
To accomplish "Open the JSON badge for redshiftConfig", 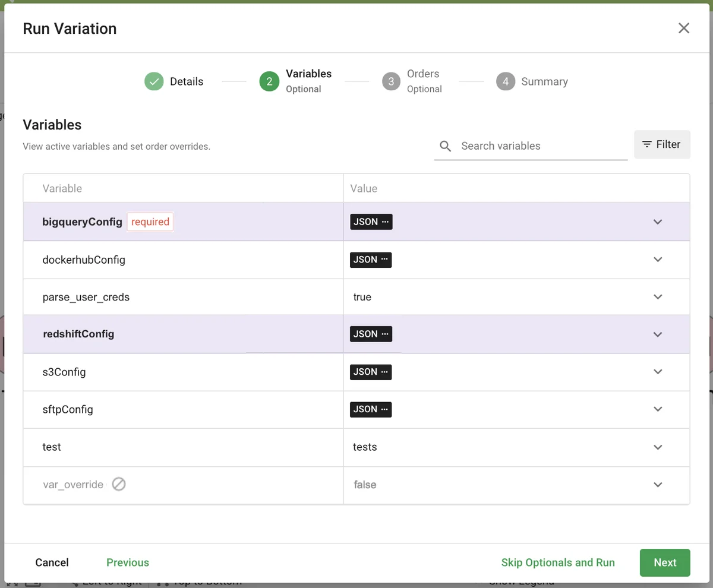I will coord(371,334).
